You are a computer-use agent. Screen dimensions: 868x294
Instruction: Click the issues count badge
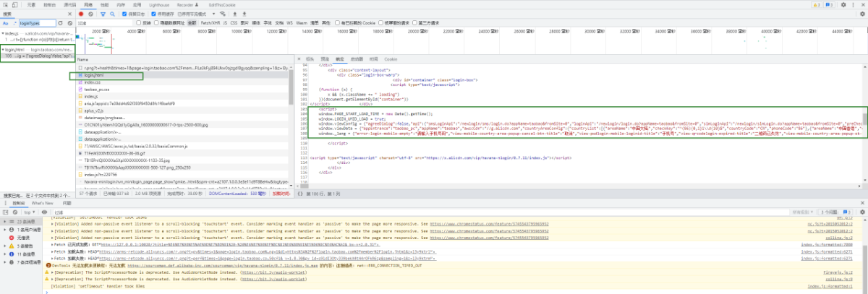click(829, 5)
